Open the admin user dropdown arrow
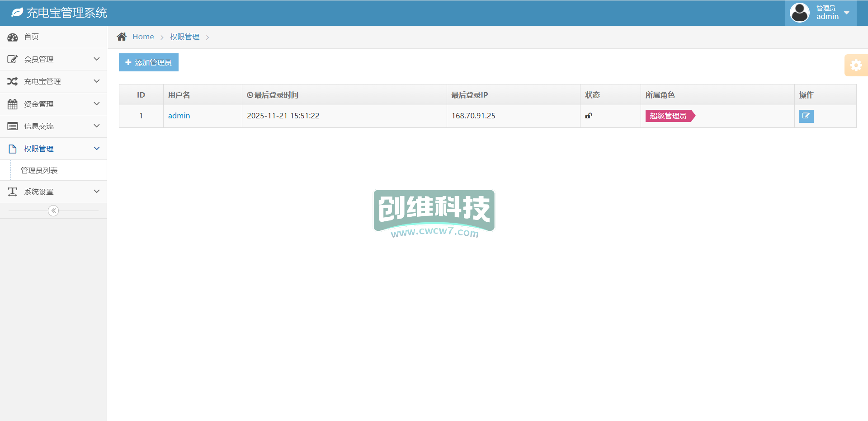 tap(847, 13)
